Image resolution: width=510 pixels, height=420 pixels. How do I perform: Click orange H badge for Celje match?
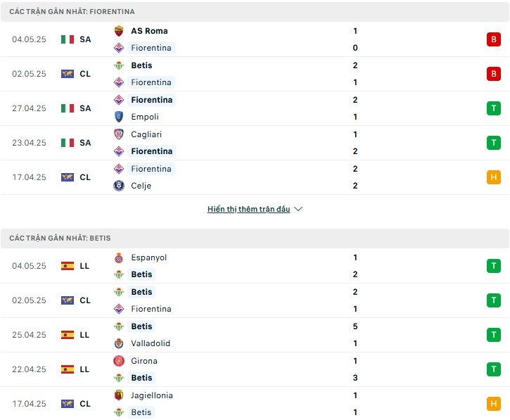493,177
